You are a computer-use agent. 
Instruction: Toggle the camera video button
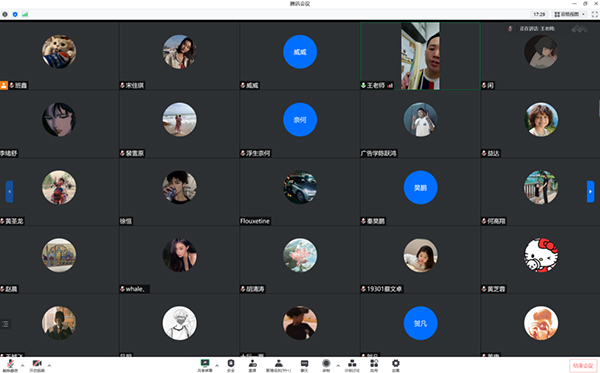click(x=37, y=365)
